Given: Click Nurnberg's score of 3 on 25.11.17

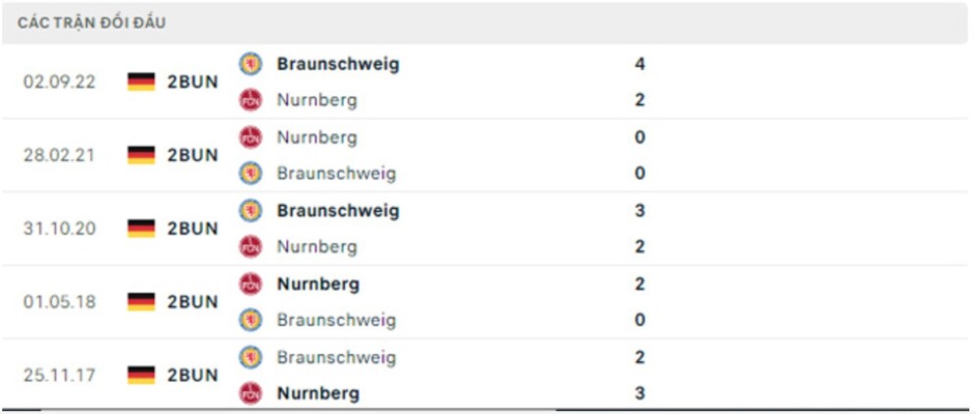Looking at the screenshot, I should pyautogui.click(x=640, y=393).
